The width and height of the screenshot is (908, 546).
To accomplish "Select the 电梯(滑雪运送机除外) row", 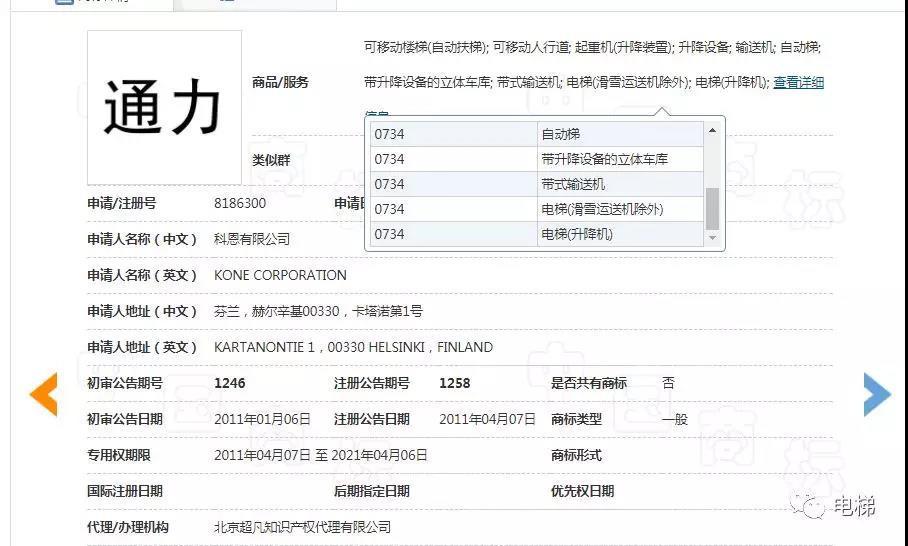I will [601, 209].
